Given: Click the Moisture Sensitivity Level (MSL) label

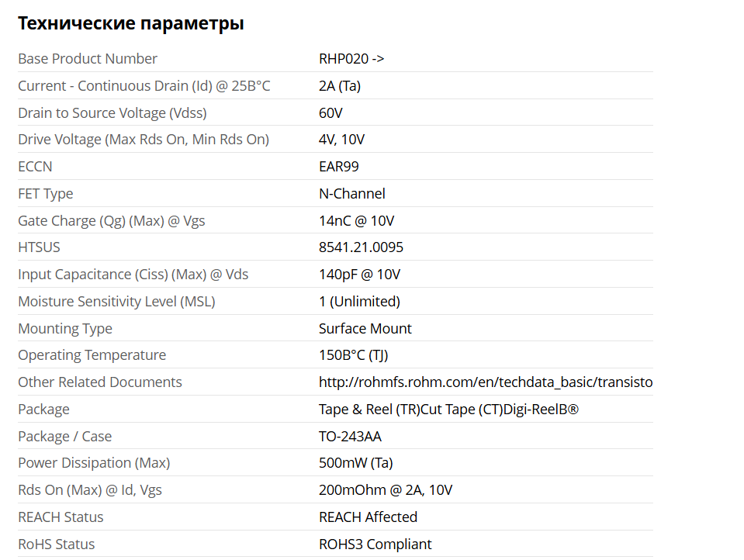Looking at the screenshot, I should [x=116, y=302].
